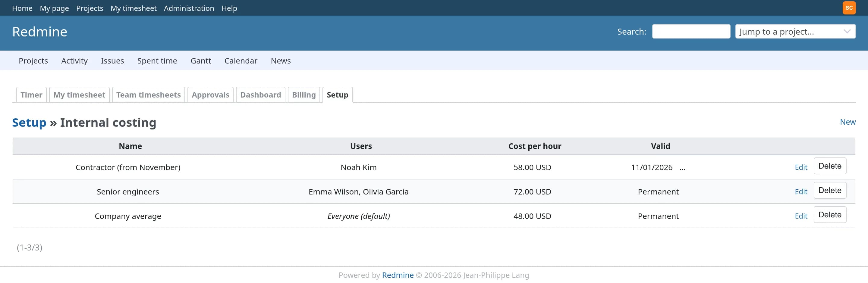
Task: Open Administration menu item
Action: tap(189, 8)
